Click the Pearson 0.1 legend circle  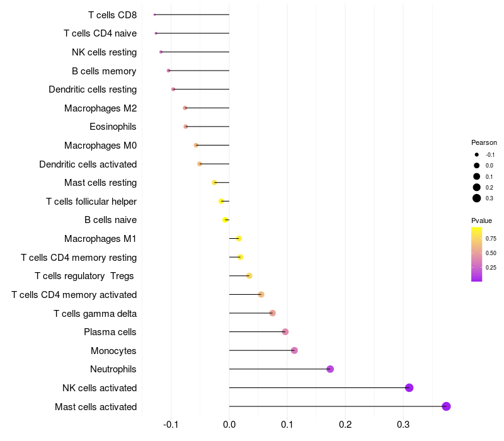click(477, 176)
